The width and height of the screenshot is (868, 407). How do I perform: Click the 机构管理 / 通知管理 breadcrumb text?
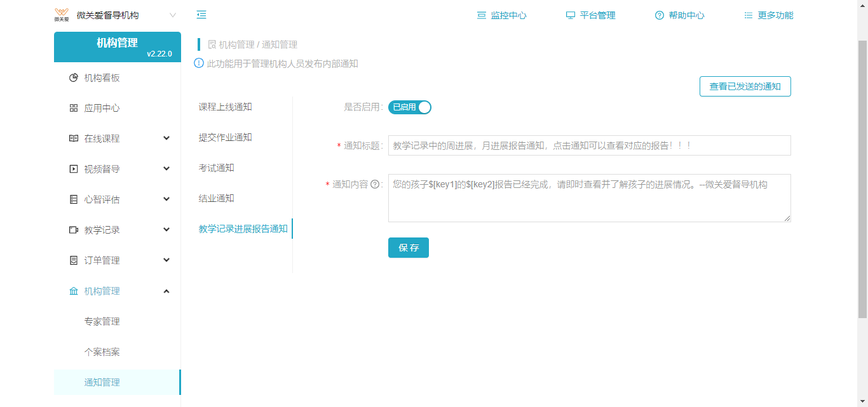tap(258, 44)
